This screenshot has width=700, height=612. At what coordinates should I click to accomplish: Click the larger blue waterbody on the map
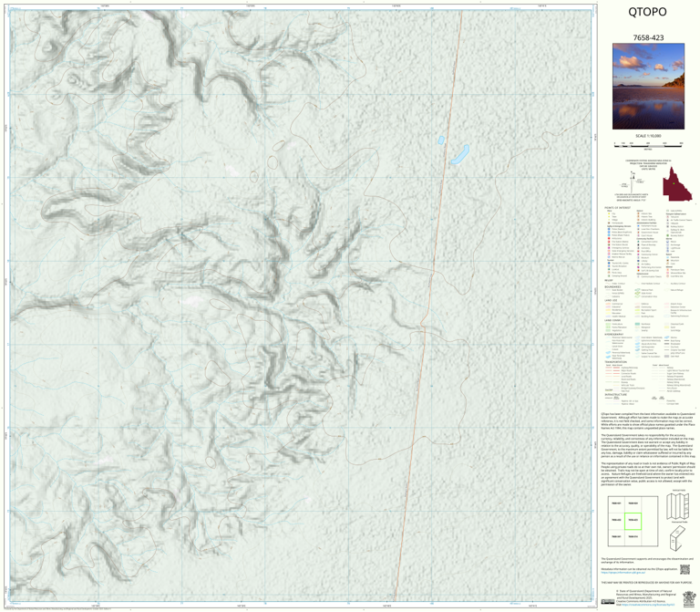point(459,154)
